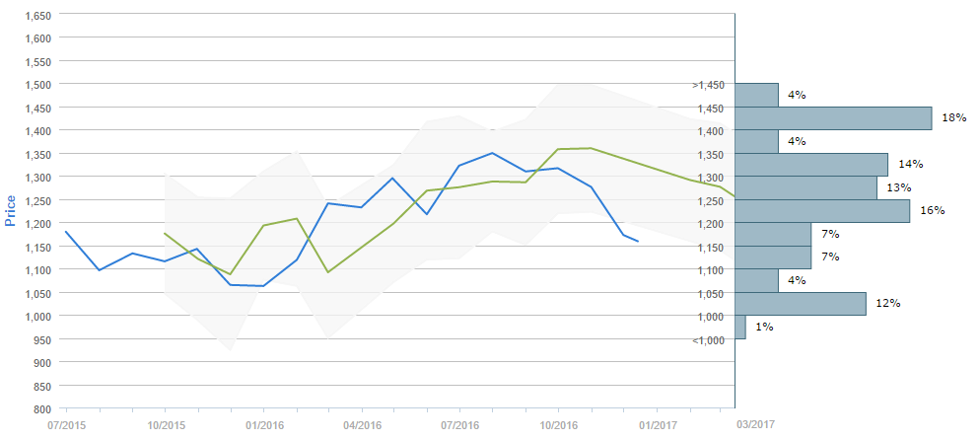Select the 04/2016 x-axis label
This screenshot has height=440, width=980.
pos(362,425)
